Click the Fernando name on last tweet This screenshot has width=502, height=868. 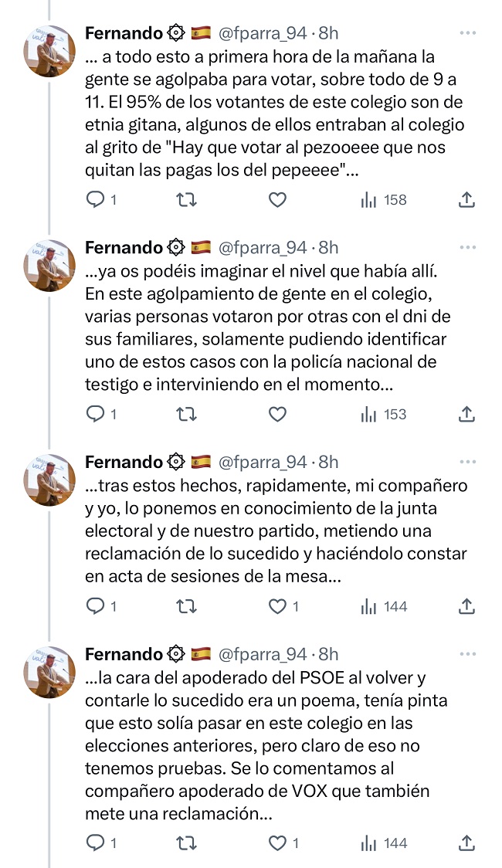tap(124, 654)
